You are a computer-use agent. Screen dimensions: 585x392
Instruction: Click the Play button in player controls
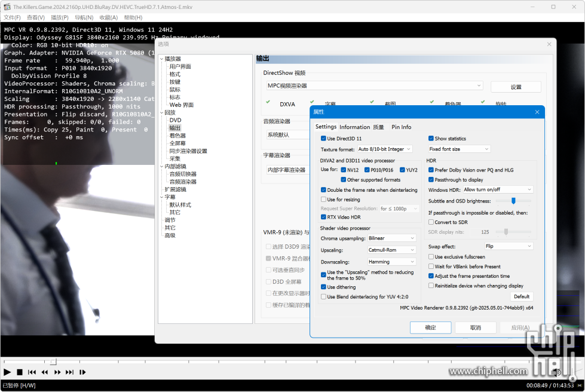click(7, 372)
